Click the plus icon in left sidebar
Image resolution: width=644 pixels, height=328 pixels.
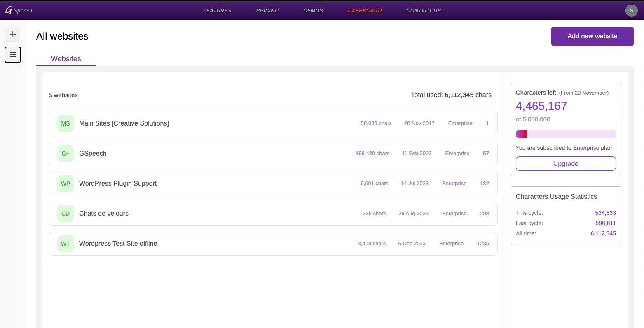tap(13, 34)
